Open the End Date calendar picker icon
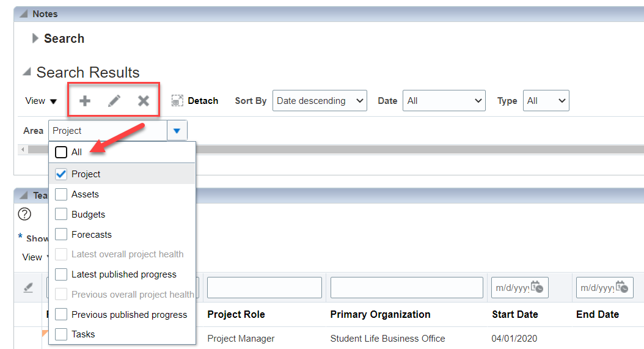644x349 pixels. (623, 287)
